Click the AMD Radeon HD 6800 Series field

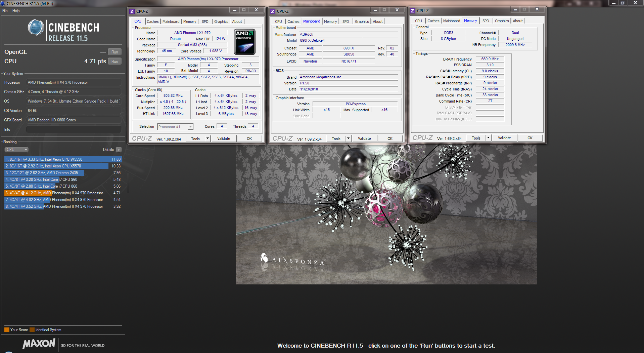click(x=74, y=120)
